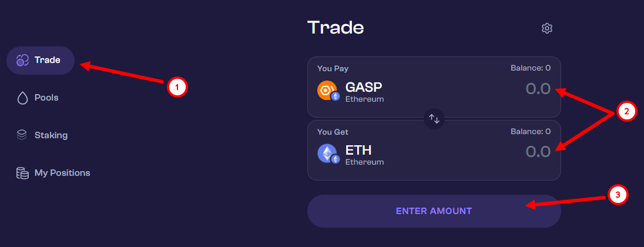Focus the You Pay amount field
This screenshot has width=644, height=247.
(x=538, y=89)
